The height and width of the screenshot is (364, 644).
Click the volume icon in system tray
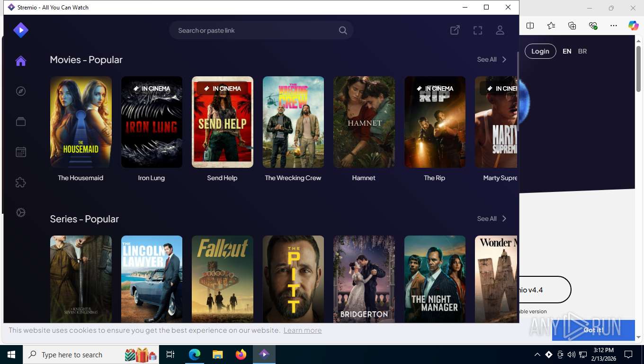click(x=571, y=355)
